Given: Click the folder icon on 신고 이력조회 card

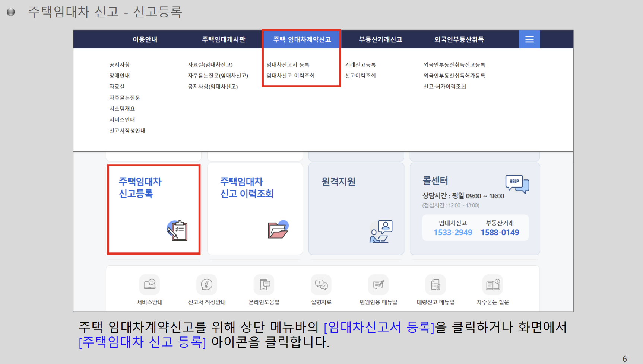Looking at the screenshot, I should click(x=278, y=230).
